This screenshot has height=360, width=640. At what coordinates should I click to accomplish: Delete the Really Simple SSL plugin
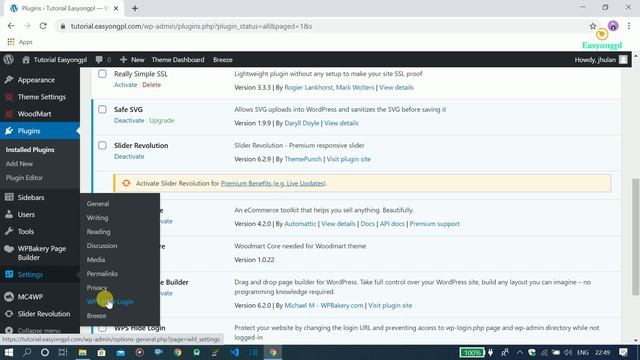151,85
